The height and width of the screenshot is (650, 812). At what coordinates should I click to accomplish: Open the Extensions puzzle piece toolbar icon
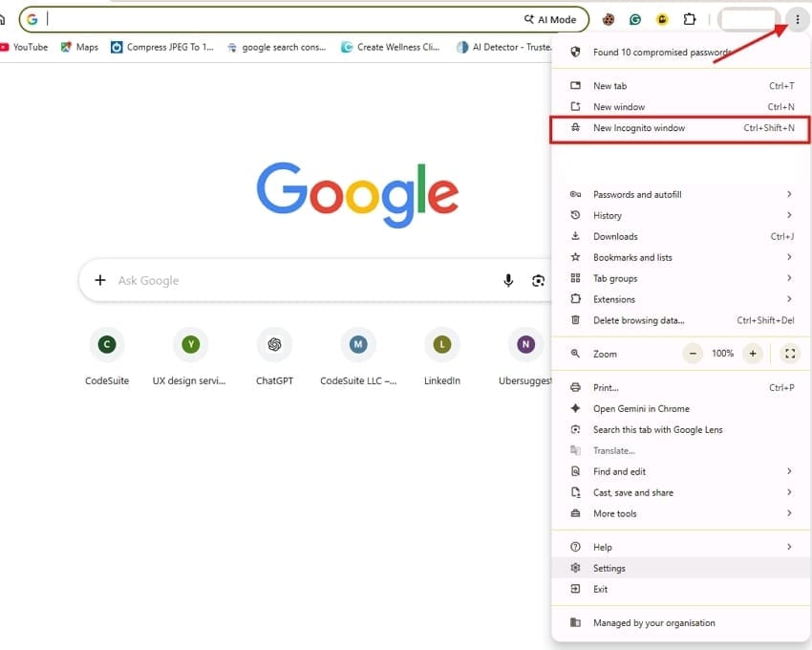[x=690, y=20]
